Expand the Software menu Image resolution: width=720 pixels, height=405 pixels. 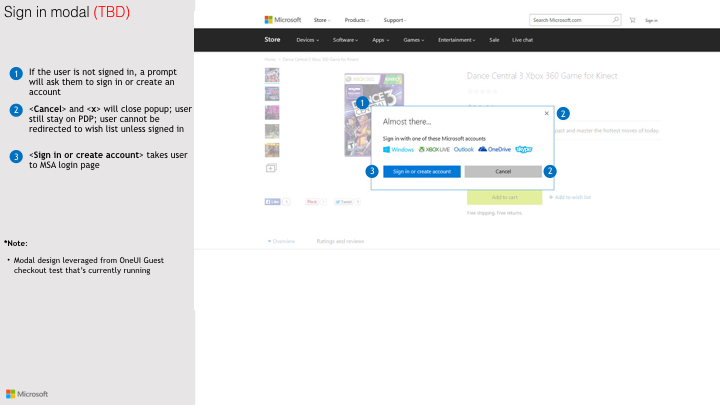pyautogui.click(x=345, y=40)
